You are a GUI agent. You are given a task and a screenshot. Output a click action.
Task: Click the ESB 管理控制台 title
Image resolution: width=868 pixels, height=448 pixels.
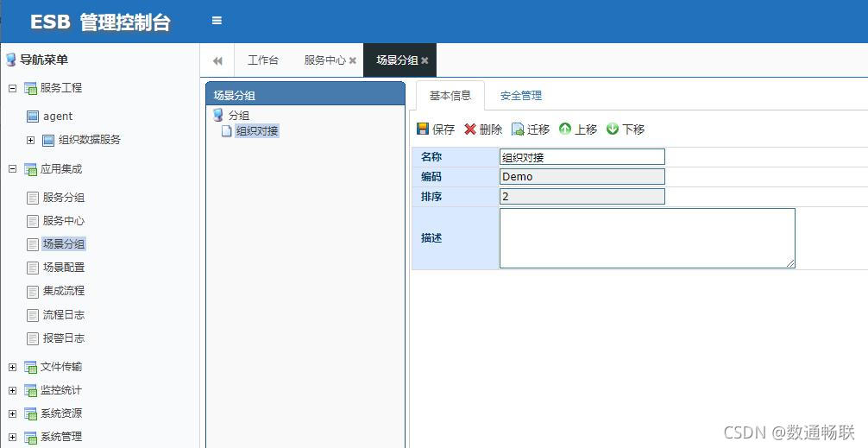[x=100, y=22]
